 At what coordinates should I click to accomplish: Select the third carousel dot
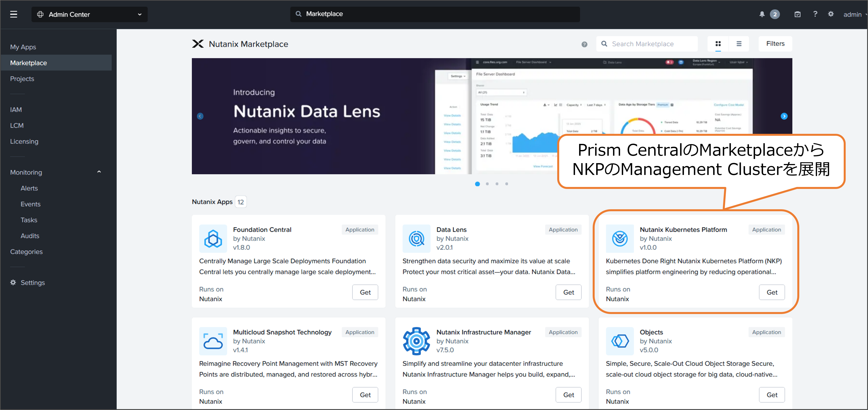tap(497, 184)
